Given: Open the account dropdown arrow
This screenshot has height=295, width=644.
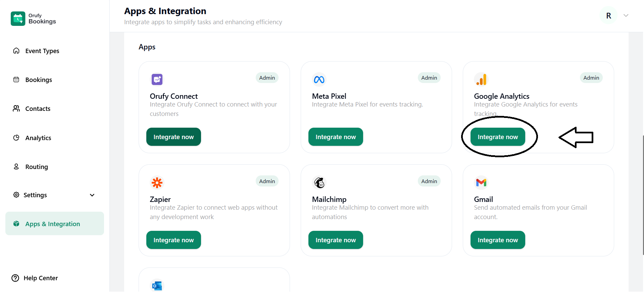Looking at the screenshot, I should pyautogui.click(x=626, y=15).
